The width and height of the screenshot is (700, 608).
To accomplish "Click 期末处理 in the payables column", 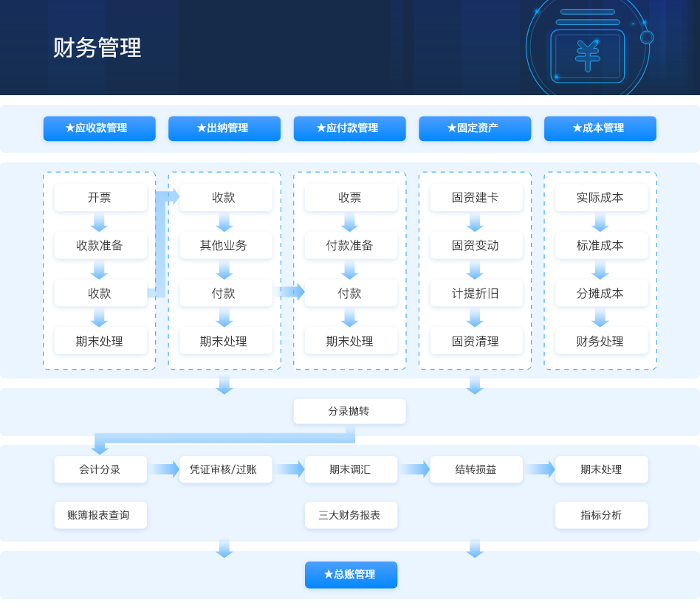I will click(351, 341).
